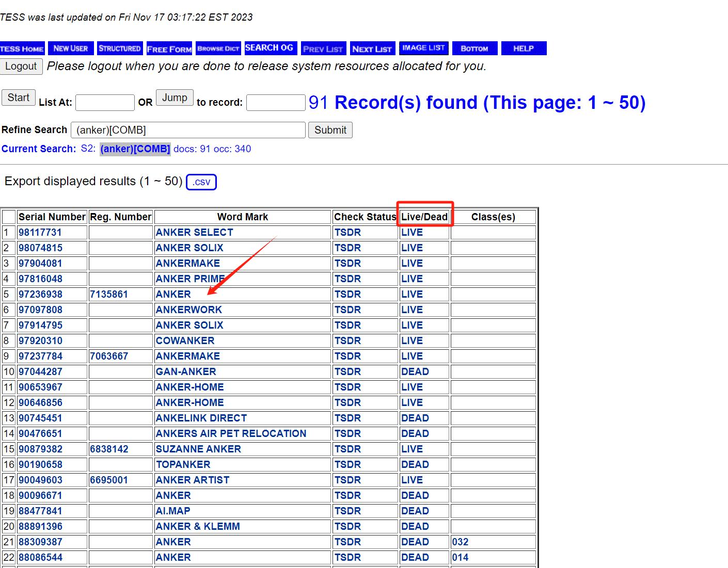Open class 014 link
728x568 pixels.
[x=460, y=558]
